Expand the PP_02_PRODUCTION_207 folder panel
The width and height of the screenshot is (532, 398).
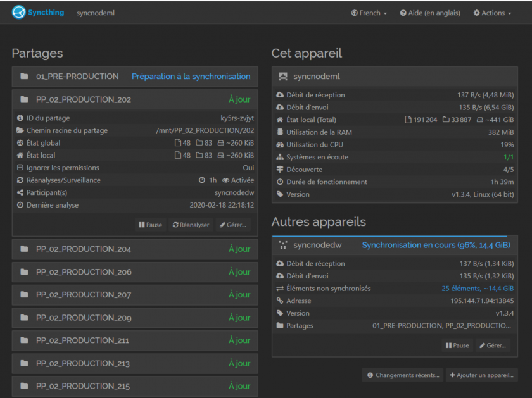point(135,295)
